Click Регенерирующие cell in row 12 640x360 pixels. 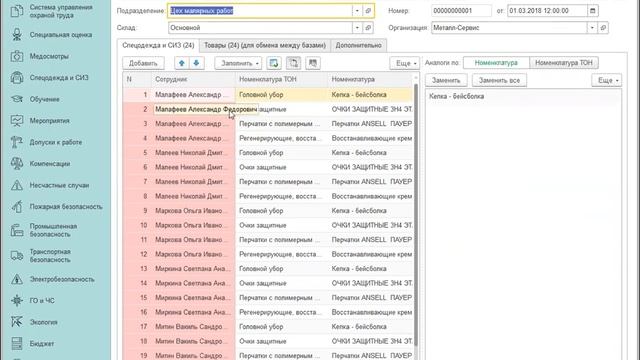(281, 254)
